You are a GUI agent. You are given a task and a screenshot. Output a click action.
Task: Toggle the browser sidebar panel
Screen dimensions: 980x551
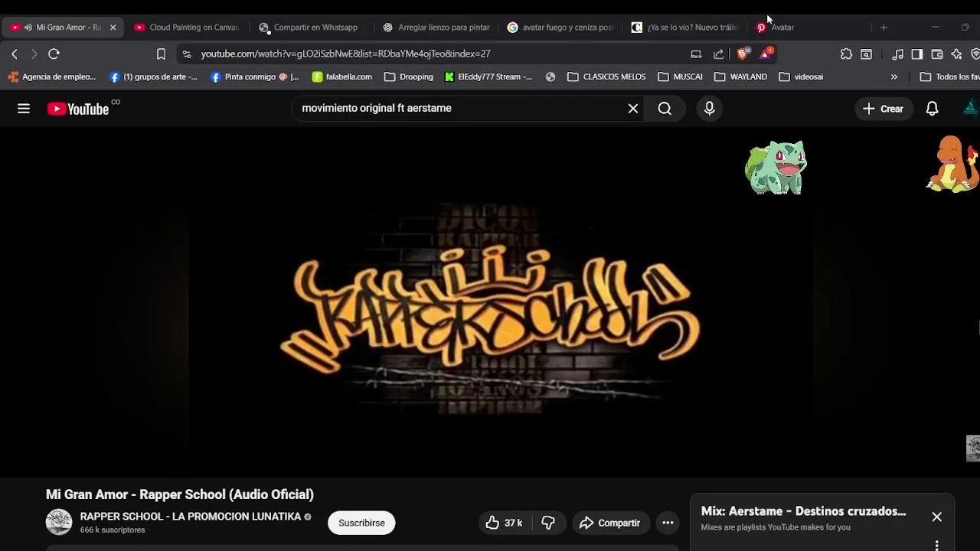[x=916, y=54]
